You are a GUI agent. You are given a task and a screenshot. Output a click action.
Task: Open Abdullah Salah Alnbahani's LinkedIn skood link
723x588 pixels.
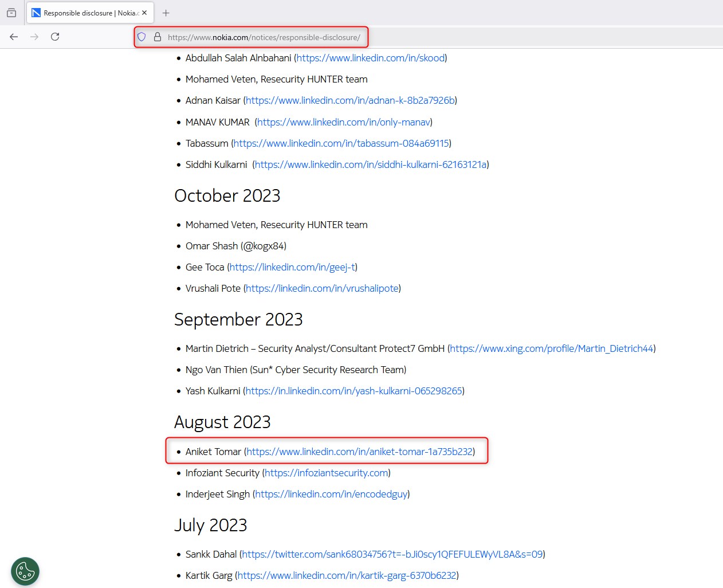[371, 58]
